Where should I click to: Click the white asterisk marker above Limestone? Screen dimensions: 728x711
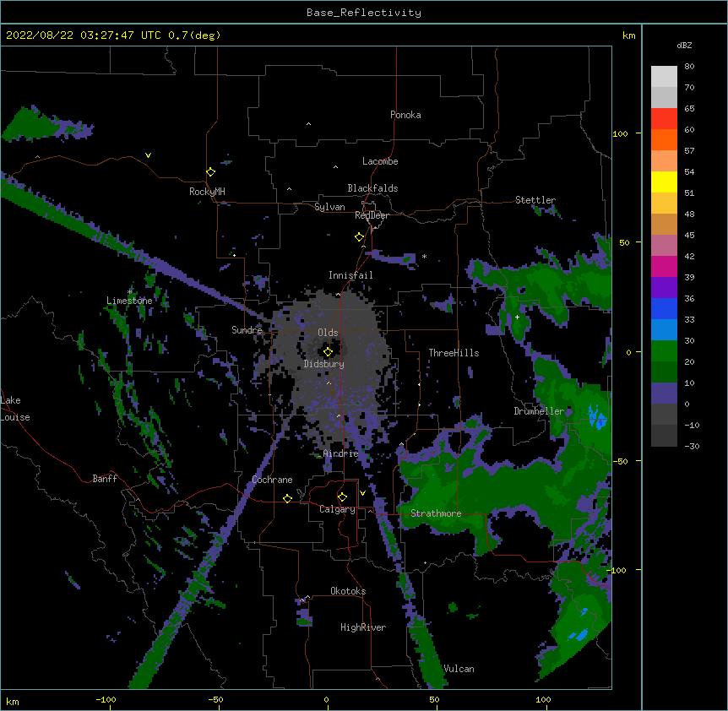pyautogui.click(x=130, y=292)
